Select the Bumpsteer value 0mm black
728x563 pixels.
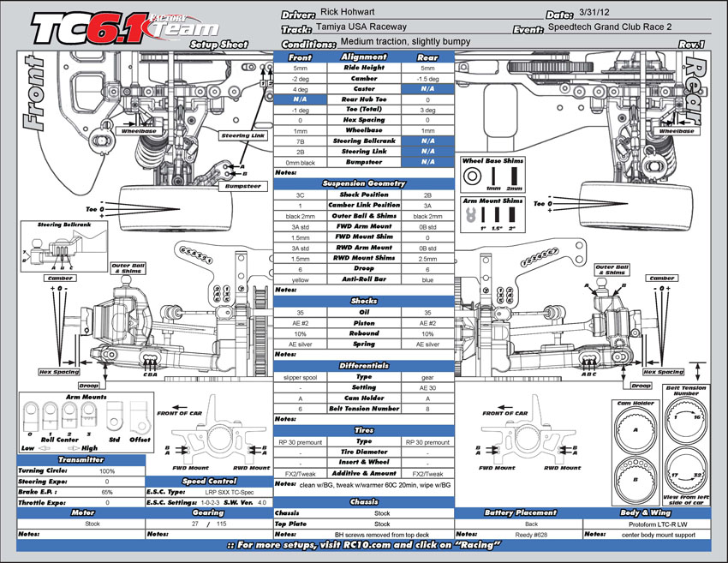[300, 163]
